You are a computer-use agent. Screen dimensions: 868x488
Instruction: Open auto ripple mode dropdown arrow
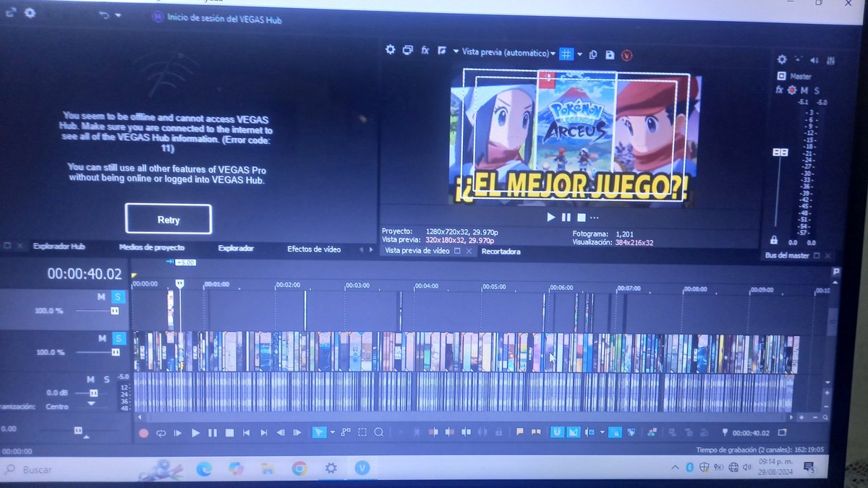pos(602,432)
